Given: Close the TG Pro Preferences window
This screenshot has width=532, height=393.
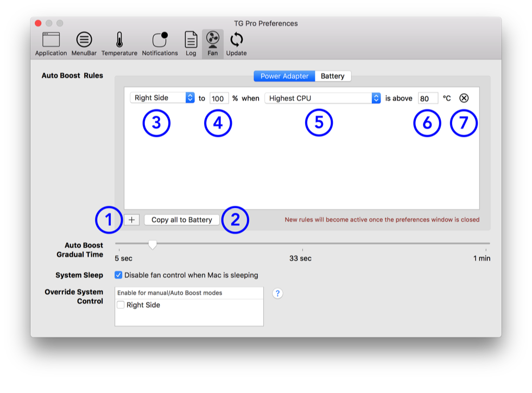Looking at the screenshot, I should coord(38,23).
